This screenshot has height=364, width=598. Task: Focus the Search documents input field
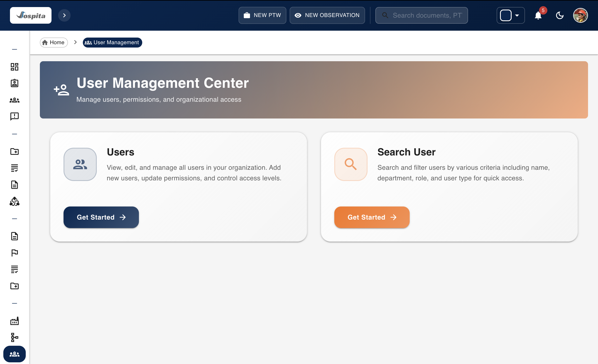(427, 16)
